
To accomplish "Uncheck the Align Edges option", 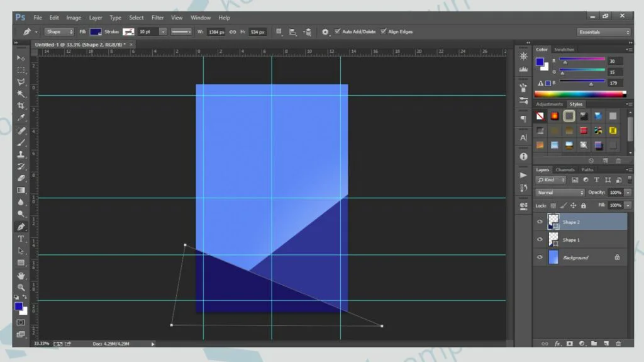I will click(383, 31).
